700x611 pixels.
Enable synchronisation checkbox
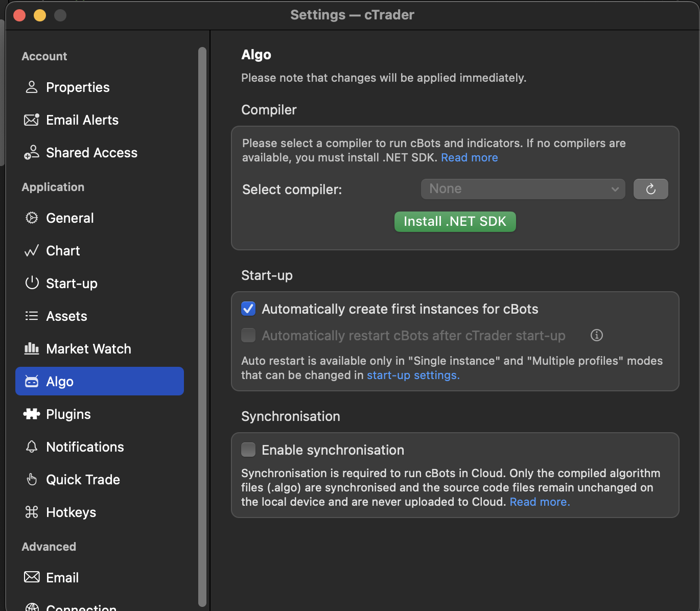[248, 450]
